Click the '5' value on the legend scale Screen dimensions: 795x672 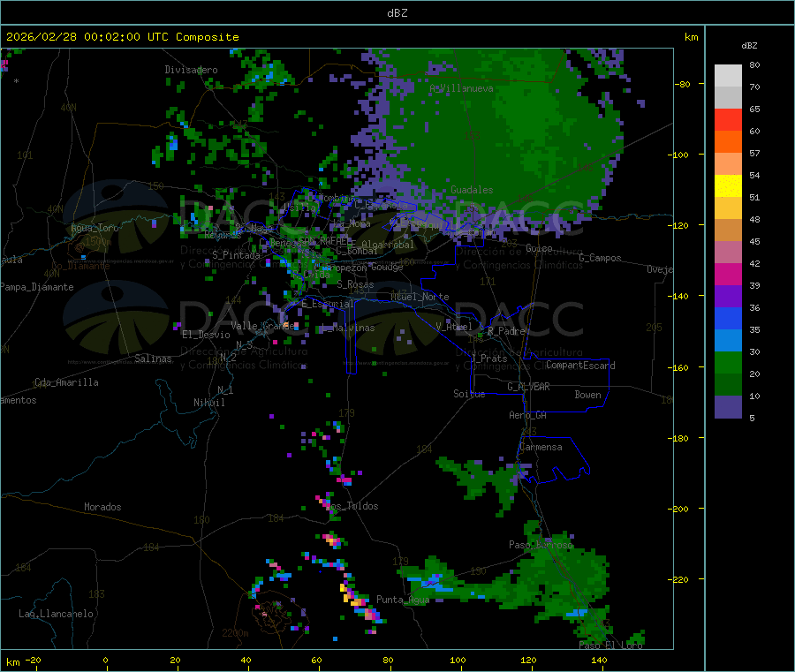coord(752,418)
